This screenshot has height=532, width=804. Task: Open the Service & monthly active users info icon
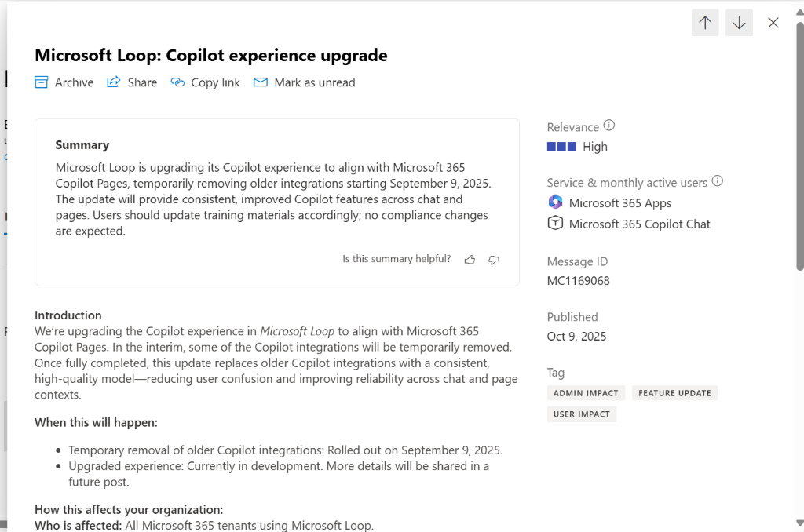[718, 180]
